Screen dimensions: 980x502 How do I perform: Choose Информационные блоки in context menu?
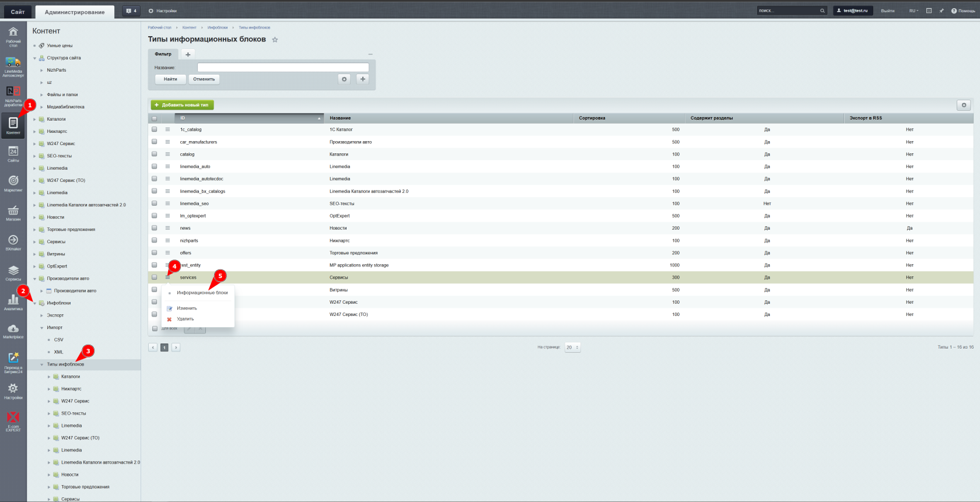[202, 293]
